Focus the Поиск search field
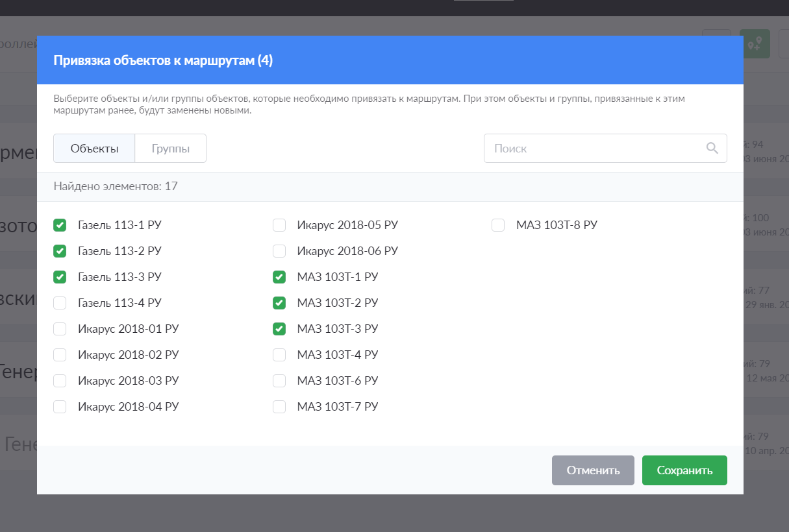This screenshot has height=532, width=789. 594,148
